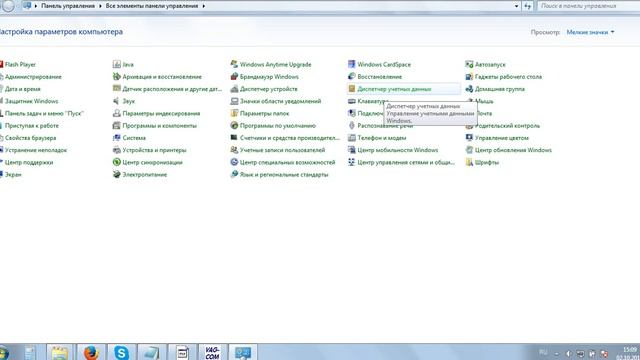Focus the Поиск в панели управления field

click(588, 6)
